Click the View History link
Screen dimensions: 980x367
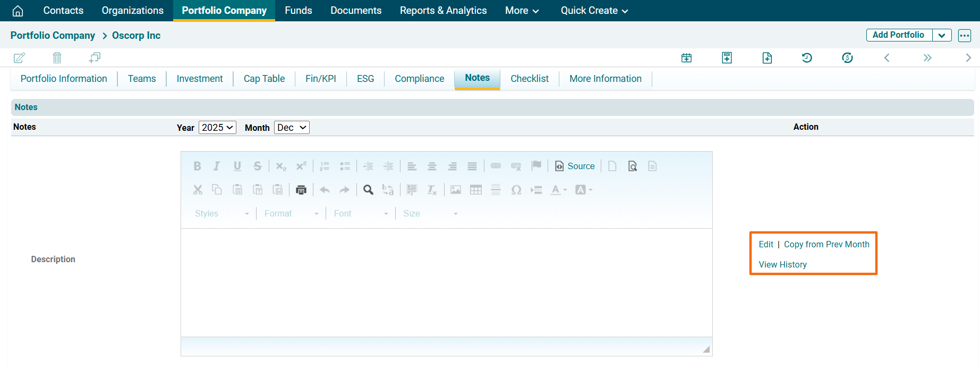(x=782, y=265)
